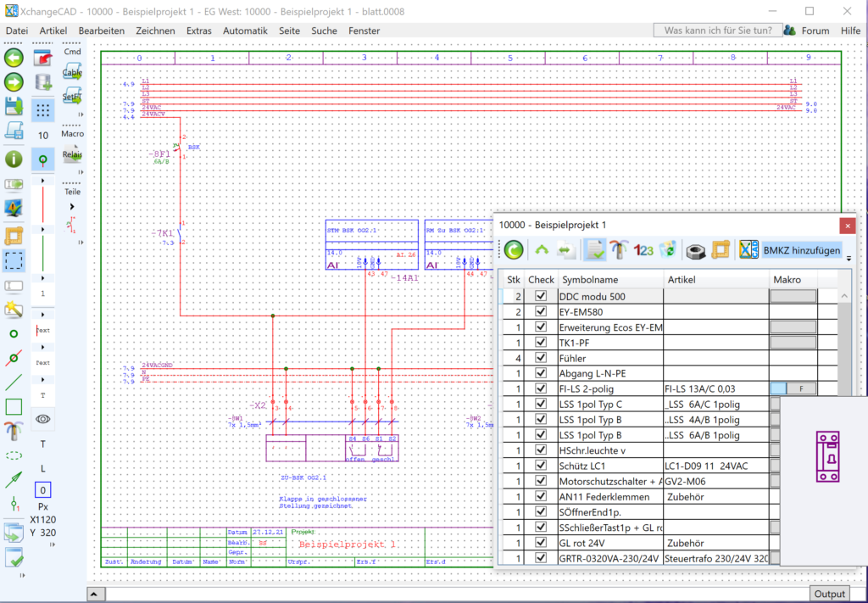Expand the arrow under the Teile label
The width and height of the screenshot is (868, 603).
pyautogui.click(x=72, y=206)
